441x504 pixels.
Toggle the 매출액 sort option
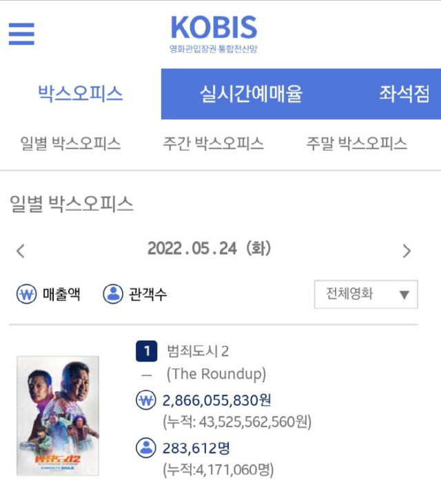tap(61, 295)
